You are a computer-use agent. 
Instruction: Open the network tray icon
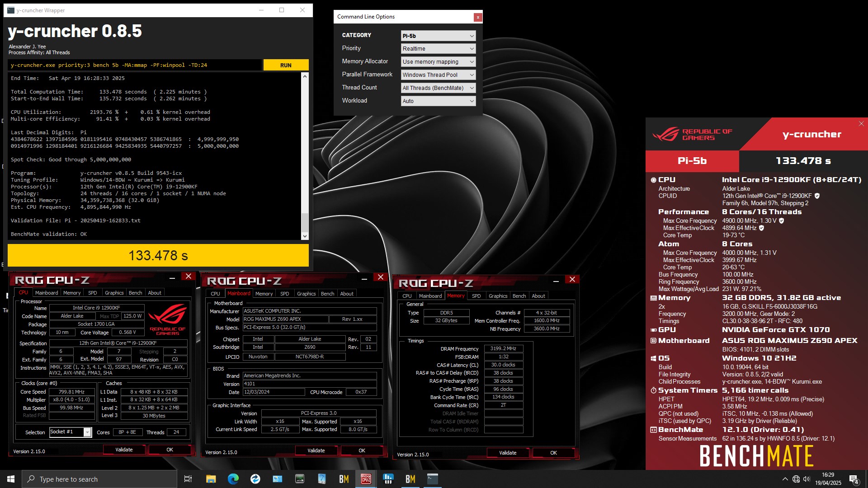796,479
